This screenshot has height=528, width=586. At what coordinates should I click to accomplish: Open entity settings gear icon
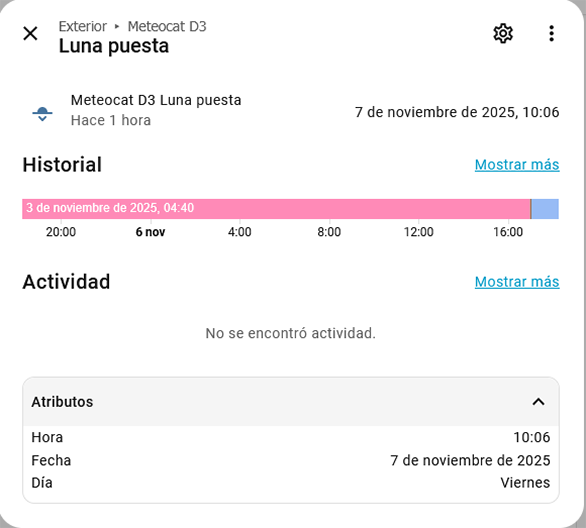point(503,34)
